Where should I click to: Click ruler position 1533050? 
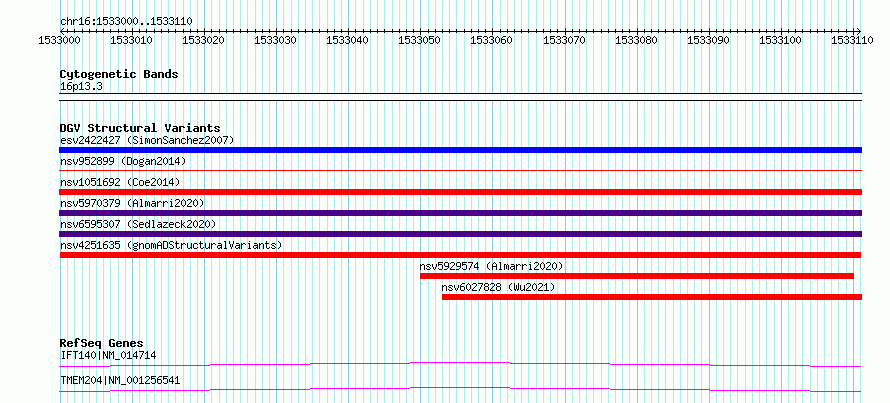(417, 40)
